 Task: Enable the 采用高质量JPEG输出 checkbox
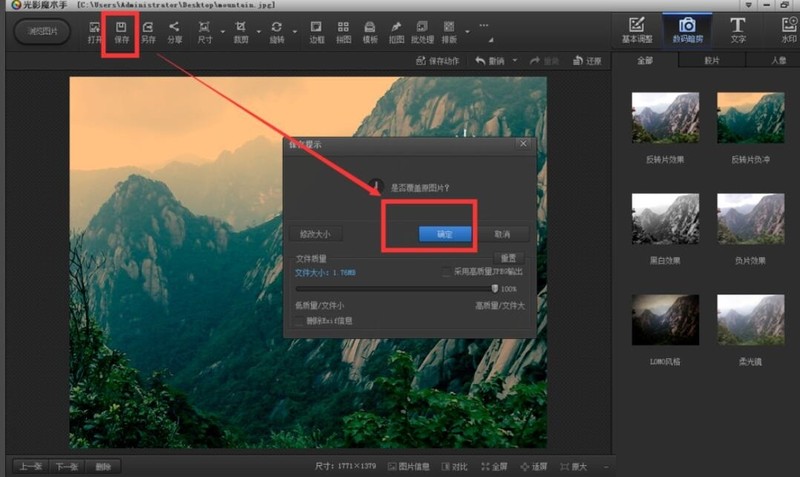coord(447,272)
